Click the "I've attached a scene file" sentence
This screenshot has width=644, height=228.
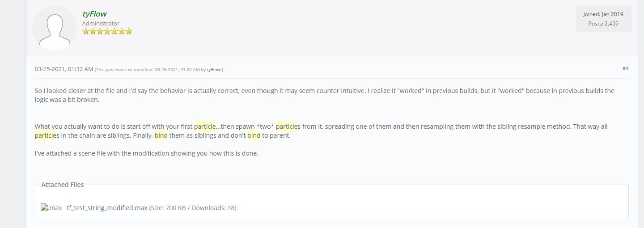click(146, 153)
